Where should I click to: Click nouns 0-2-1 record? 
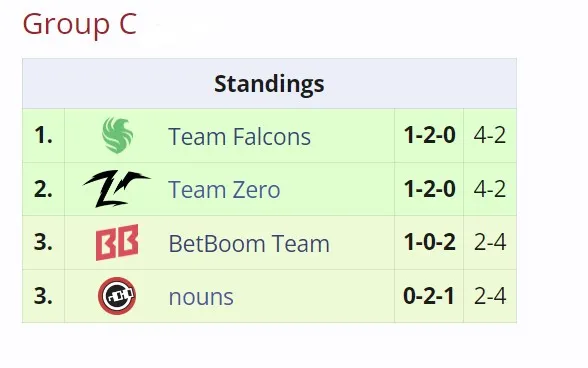click(429, 296)
